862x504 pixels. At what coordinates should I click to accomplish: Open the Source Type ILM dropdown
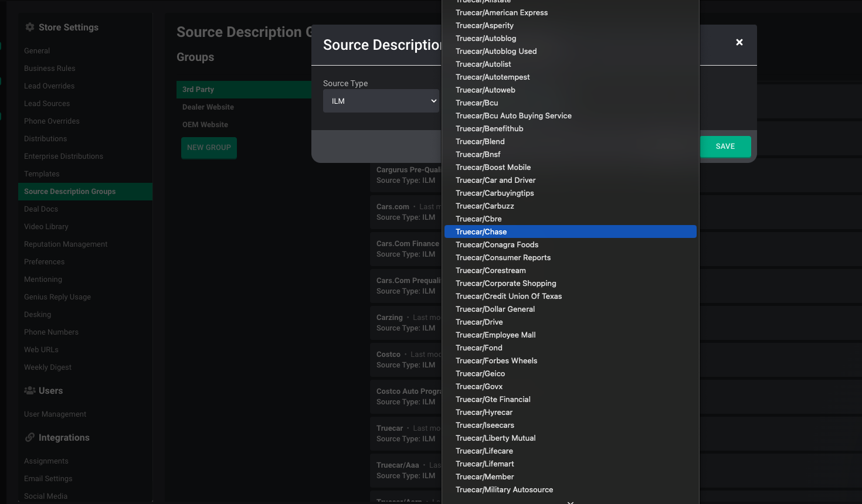pos(381,101)
